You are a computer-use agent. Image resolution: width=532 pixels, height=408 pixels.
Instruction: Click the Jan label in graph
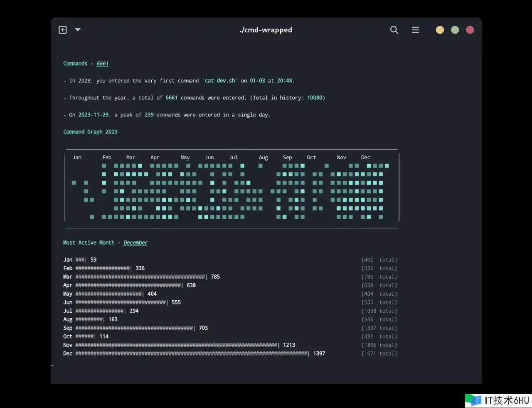point(77,157)
